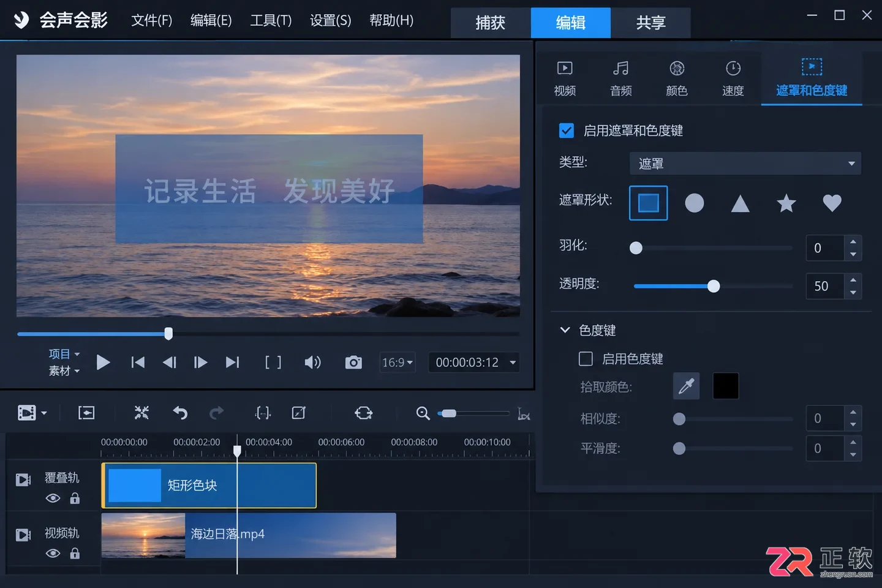Screen dimensions: 882x588
Task: Click the mark in/out brackets icon
Action: pos(273,363)
